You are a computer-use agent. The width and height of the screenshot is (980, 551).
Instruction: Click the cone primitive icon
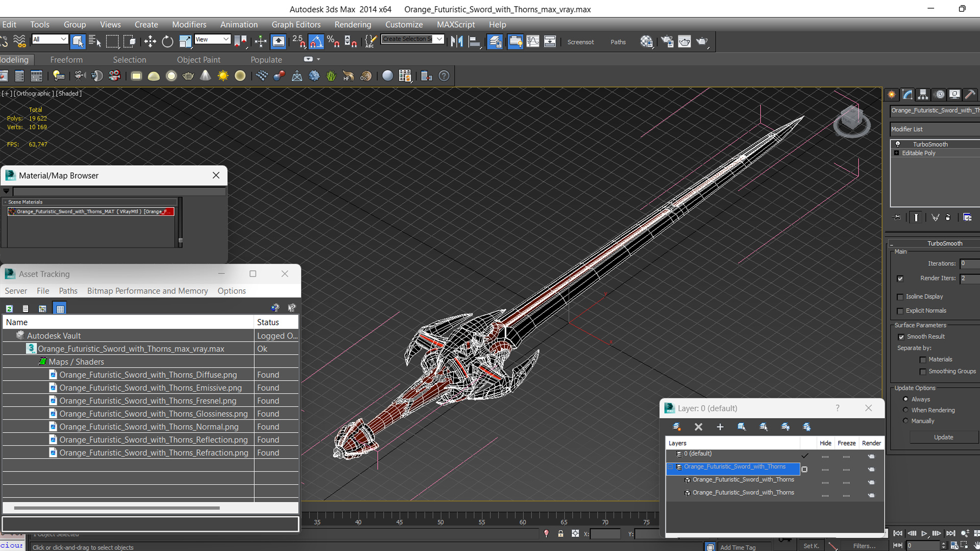(x=205, y=76)
